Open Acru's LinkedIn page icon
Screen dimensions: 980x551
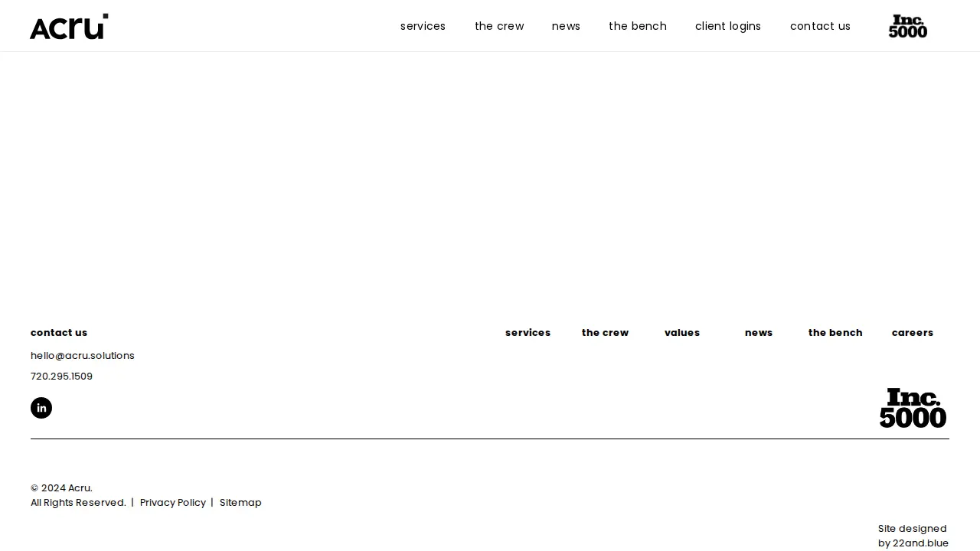coord(41,408)
